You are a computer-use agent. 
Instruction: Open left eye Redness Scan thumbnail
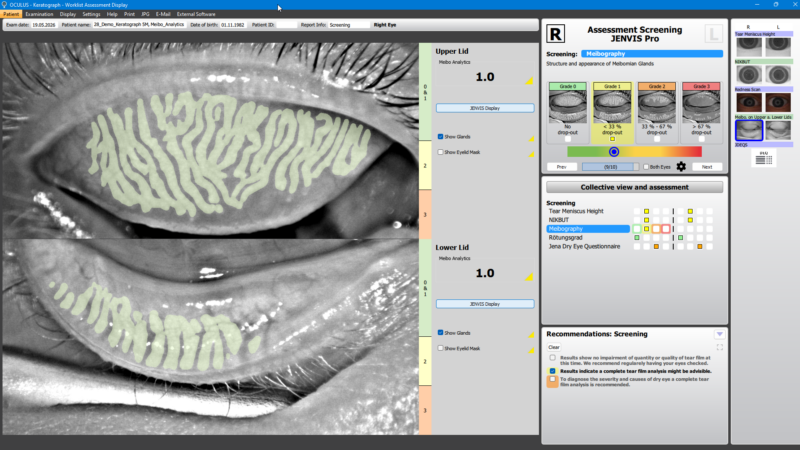click(778, 103)
